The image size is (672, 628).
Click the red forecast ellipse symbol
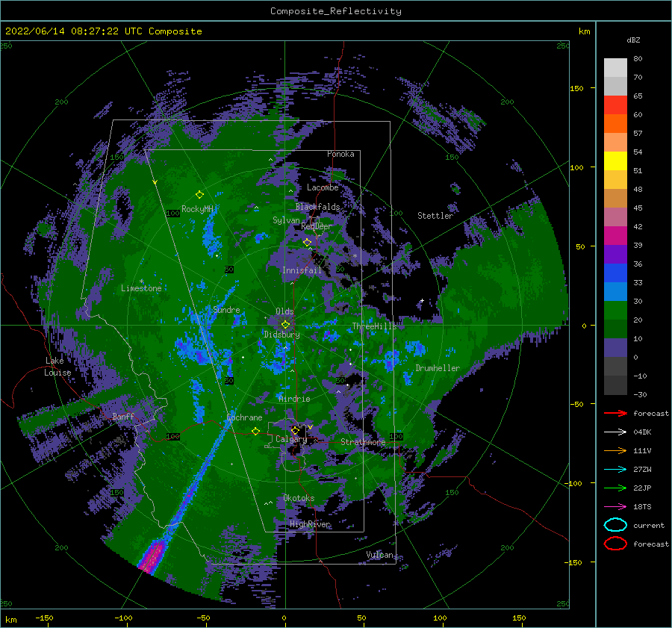[615, 544]
